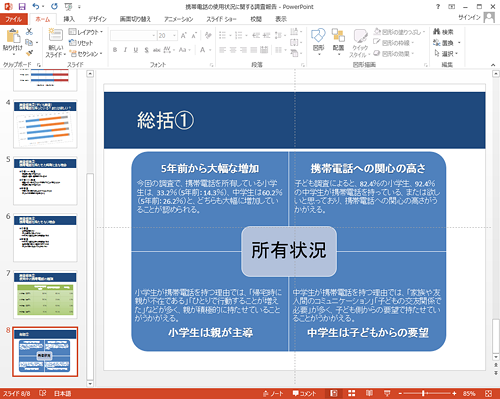Center align text in paragraph group

point(233,50)
